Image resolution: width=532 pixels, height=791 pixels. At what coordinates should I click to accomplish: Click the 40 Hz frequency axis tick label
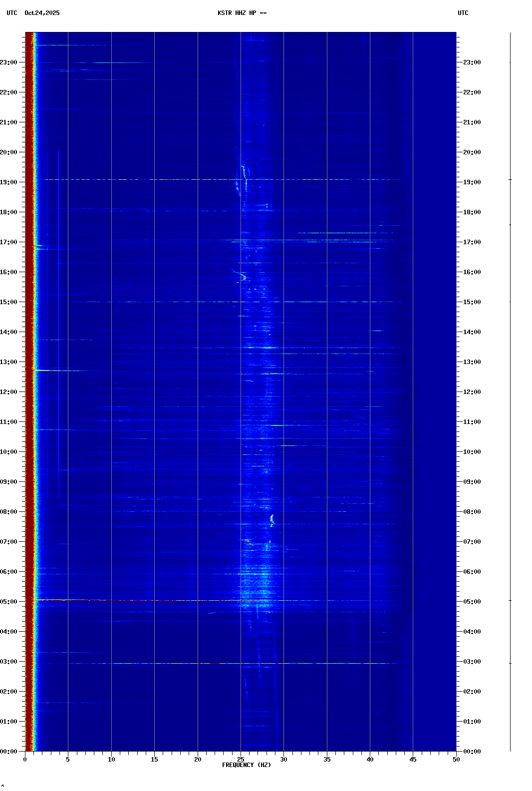(x=370, y=760)
